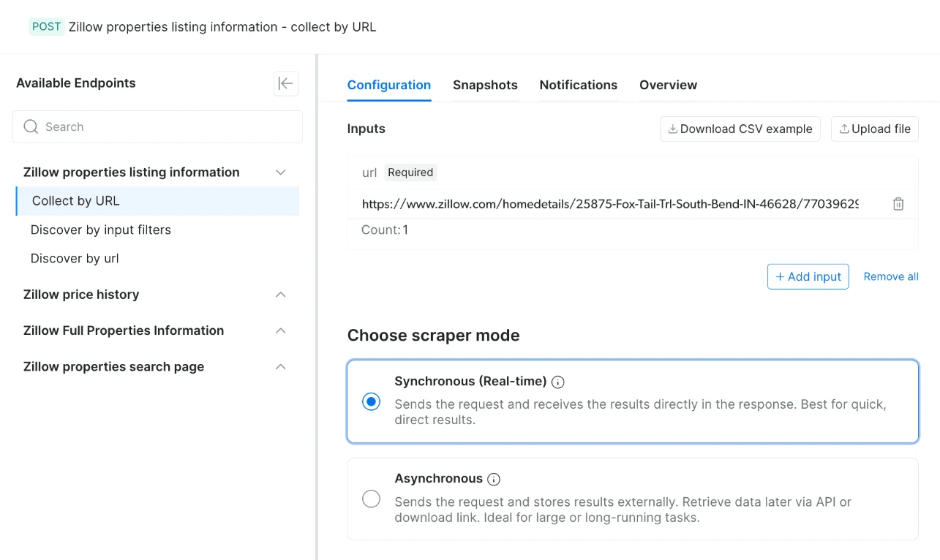Click the Asynchronous mode description text

coord(623,510)
